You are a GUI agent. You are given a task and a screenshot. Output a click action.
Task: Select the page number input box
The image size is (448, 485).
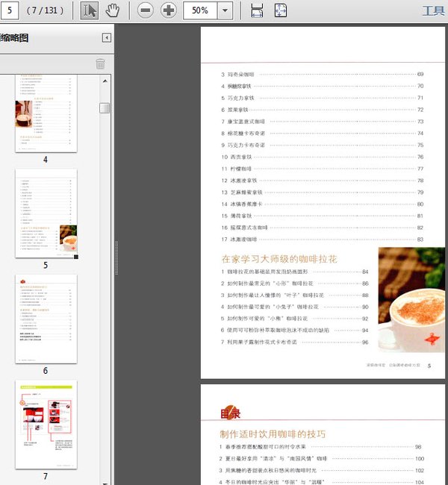point(9,10)
